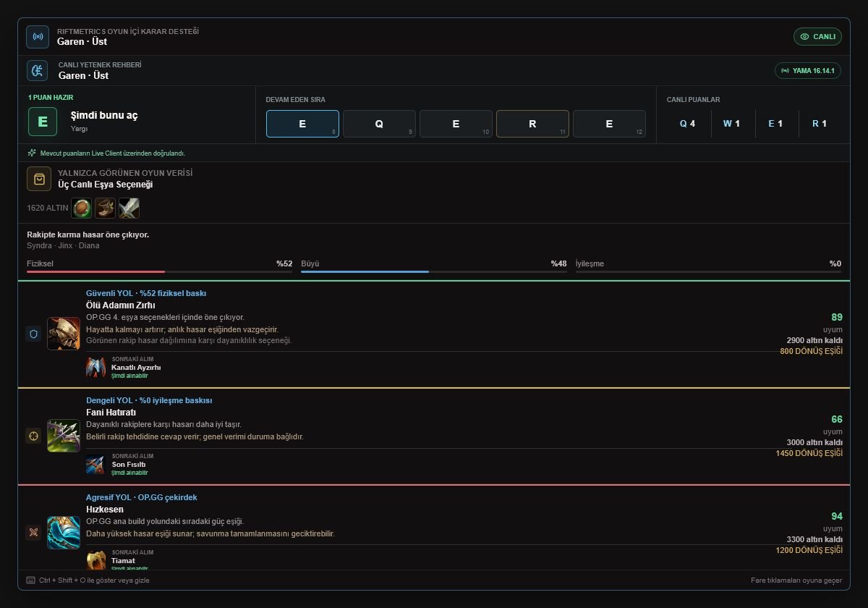Image resolution: width=868 pixels, height=608 pixels.
Task: Click the 66 uyum score
Action: coord(837,419)
